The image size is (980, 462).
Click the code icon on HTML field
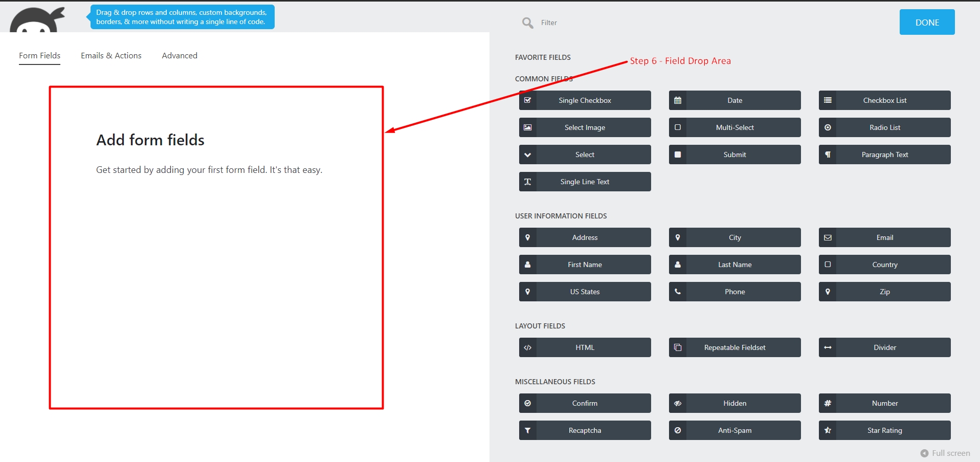tap(527, 347)
